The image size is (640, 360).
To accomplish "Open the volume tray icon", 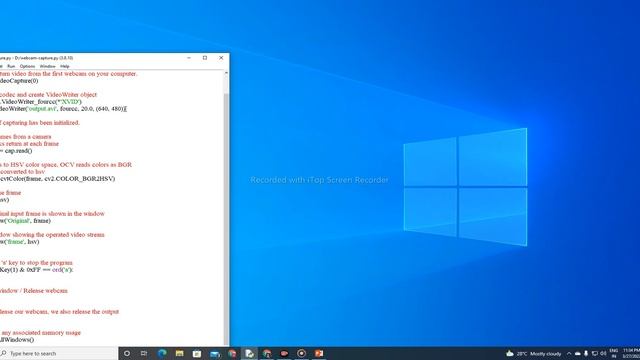I will tap(603, 353).
